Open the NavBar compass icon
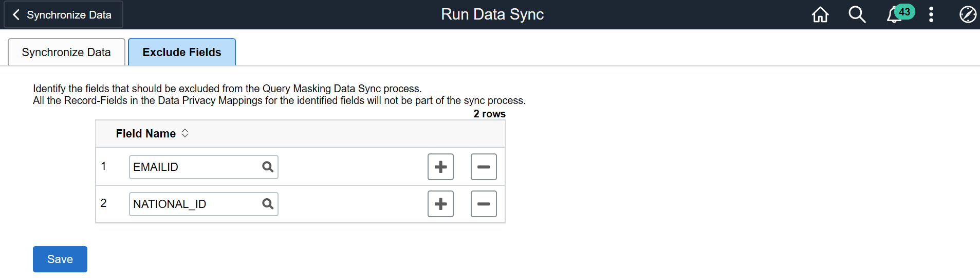Viewport: 980px width, 278px height. coord(968,14)
